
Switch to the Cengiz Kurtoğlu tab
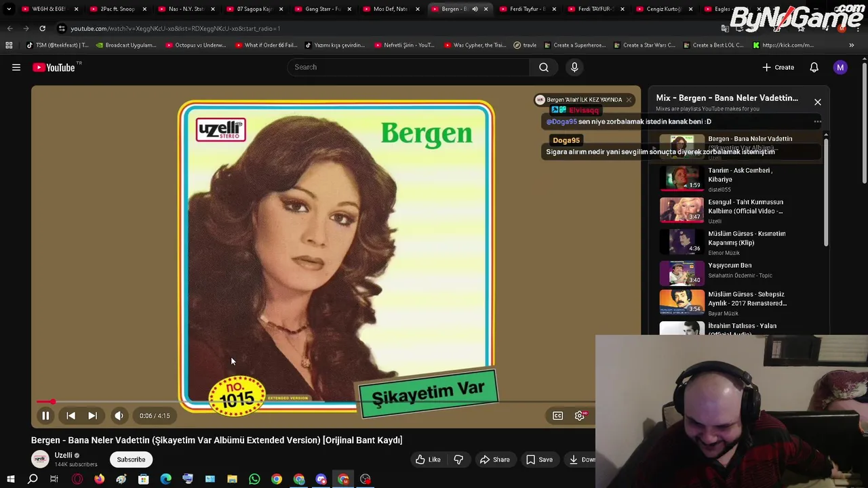pyautogui.click(x=663, y=9)
